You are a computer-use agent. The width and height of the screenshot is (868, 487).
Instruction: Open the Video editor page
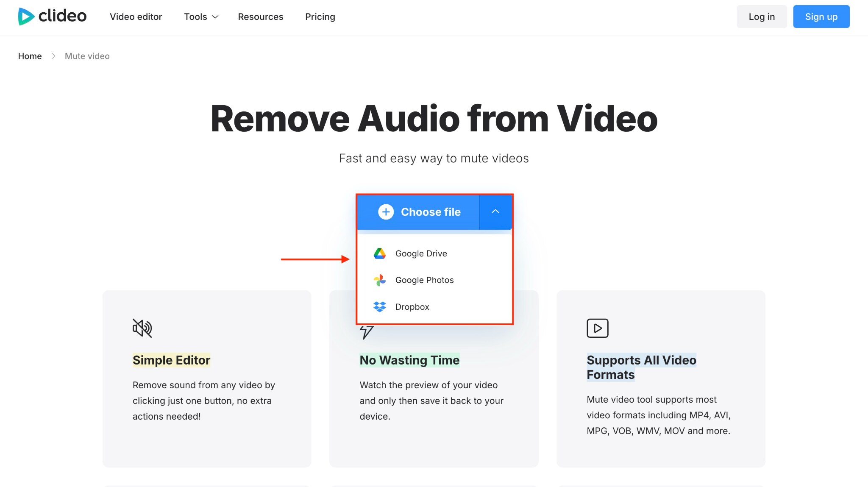tap(136, 17)
